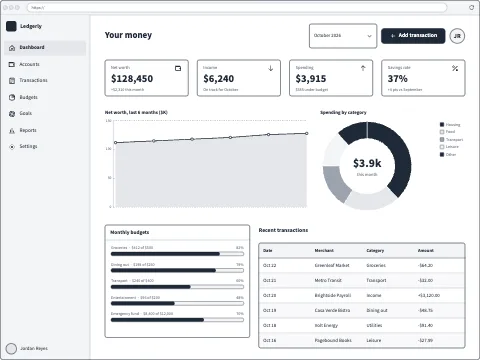The height and width of the screenshot is (360, 480).
Task: Click the Monthly budgets panel title
Action: [130, 232]
